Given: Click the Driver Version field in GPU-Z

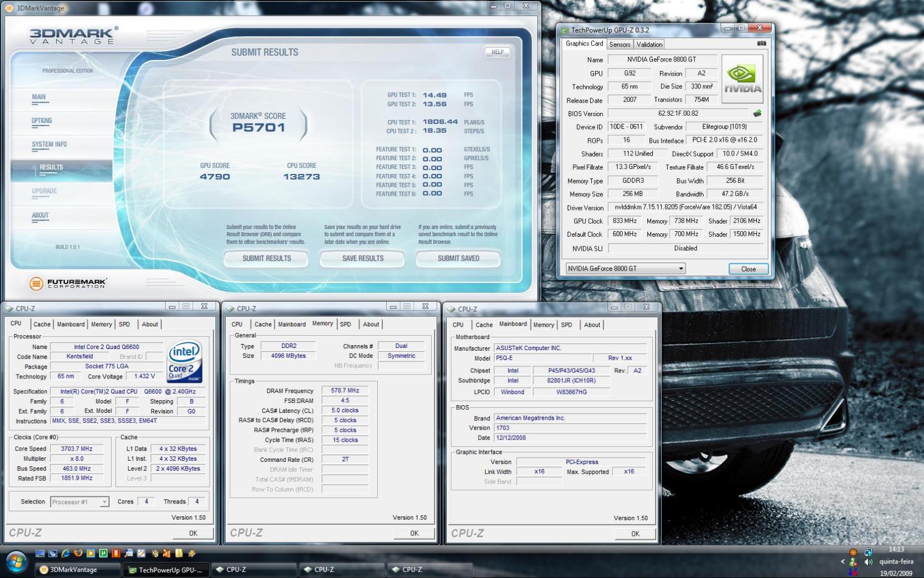Looking at the screenshot, I should (686, 207).
